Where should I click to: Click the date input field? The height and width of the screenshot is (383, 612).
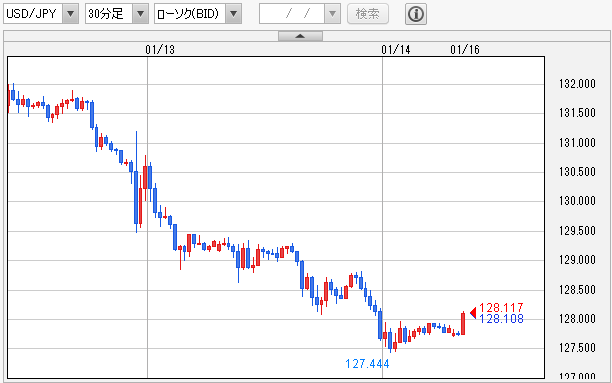(292, 14)
